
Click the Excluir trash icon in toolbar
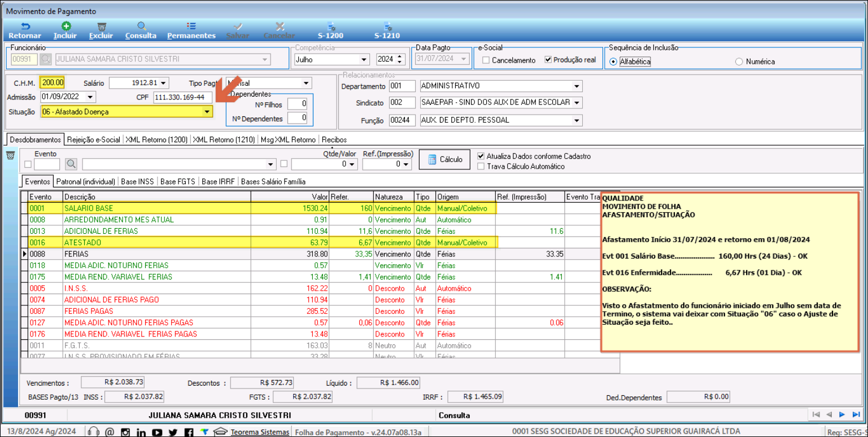(x=102, y=27)
